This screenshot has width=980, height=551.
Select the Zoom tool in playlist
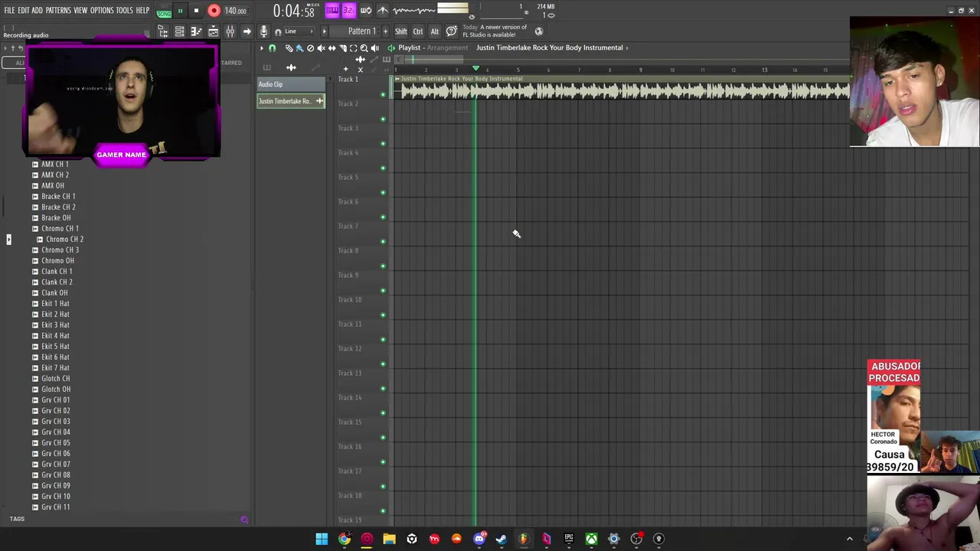coord(364,48)
